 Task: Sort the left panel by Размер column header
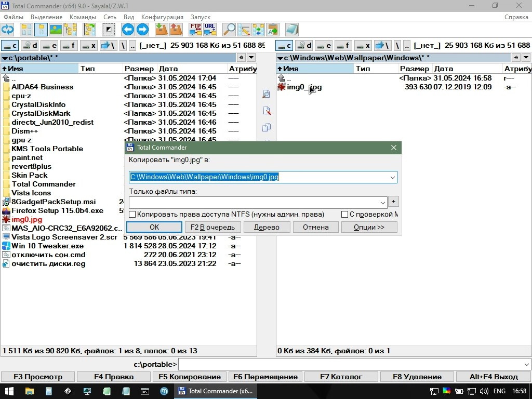pyautogui.click(x=139, y=69)
